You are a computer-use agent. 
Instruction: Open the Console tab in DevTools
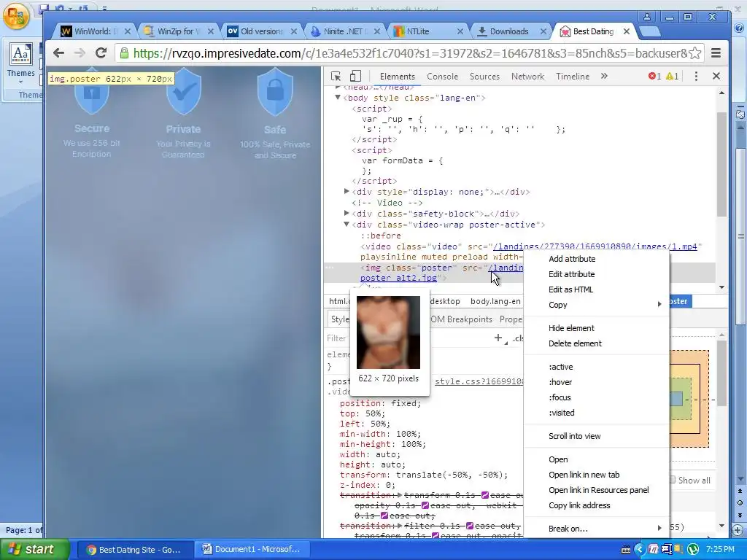[442, 76]
